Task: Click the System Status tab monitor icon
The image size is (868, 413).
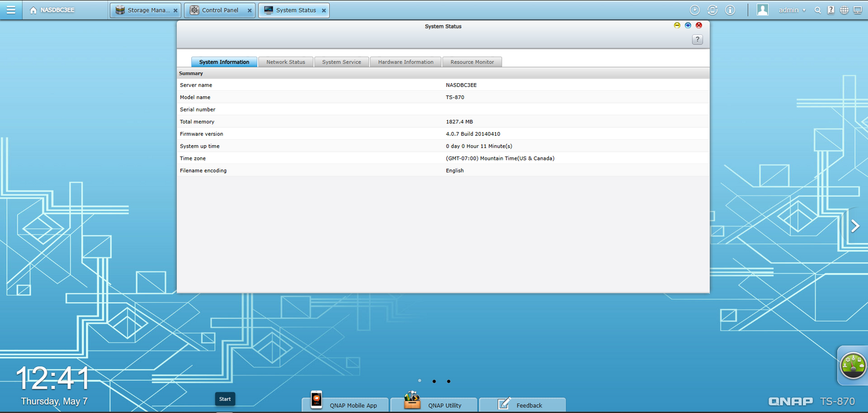Action: point(268,10)
